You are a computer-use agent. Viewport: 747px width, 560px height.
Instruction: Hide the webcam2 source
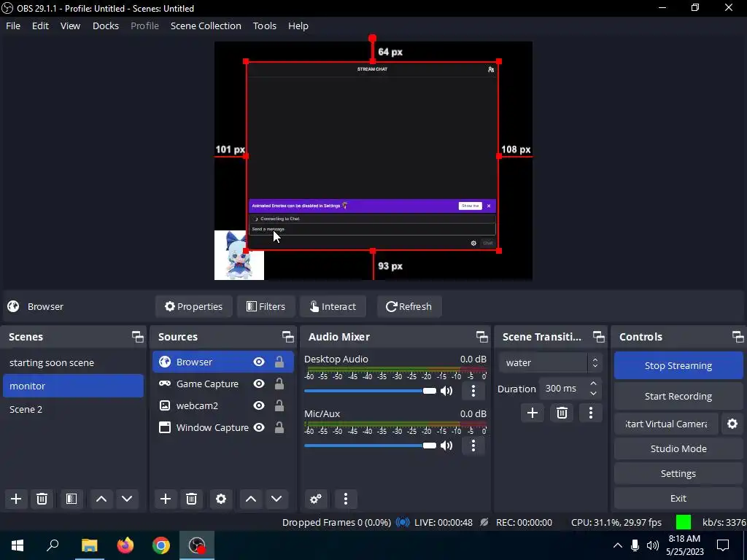259,405
